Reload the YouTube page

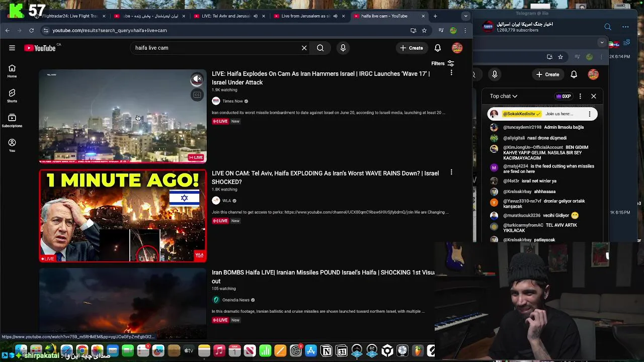31,30
